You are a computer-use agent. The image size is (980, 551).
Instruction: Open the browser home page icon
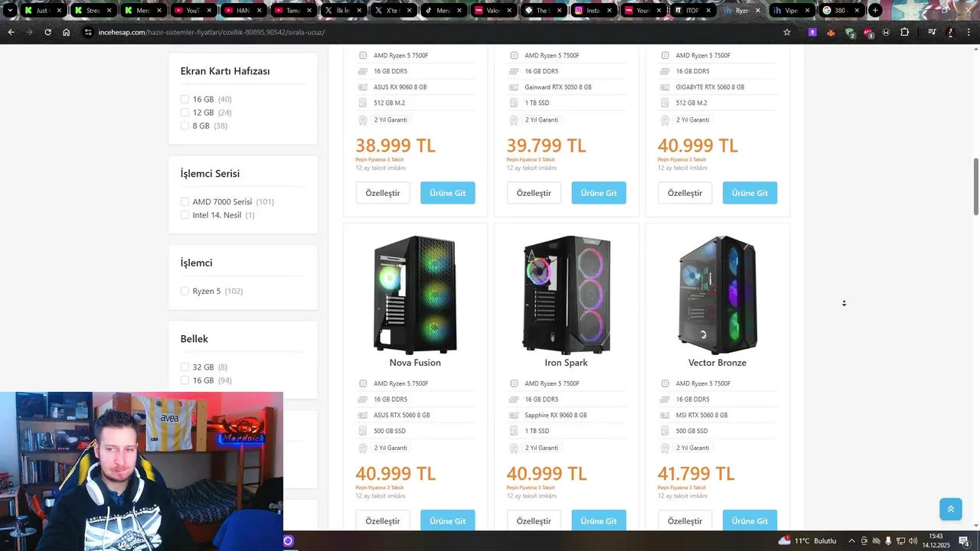tap(67, 32)
